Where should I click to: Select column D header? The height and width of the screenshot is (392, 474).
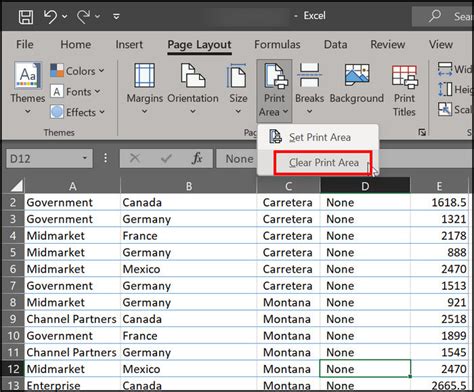point(365,186)
